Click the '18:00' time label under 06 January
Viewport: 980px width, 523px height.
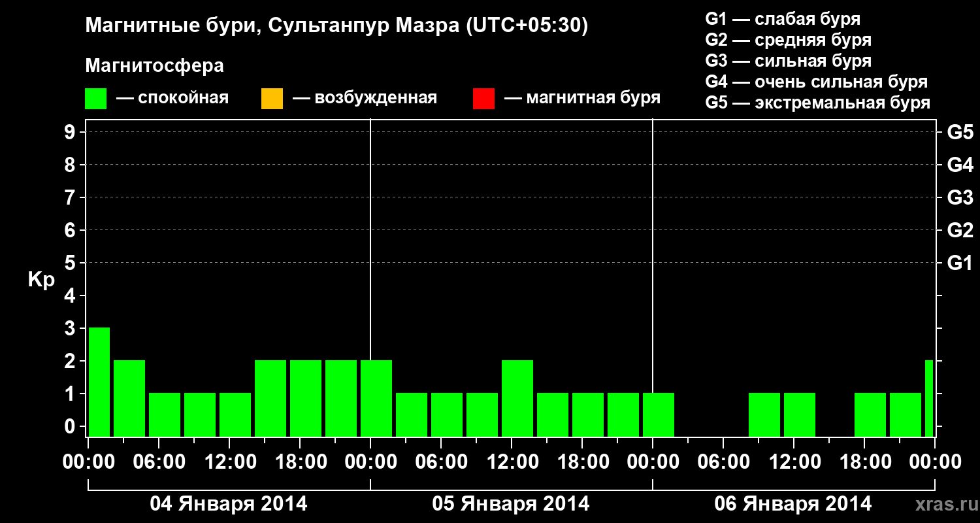point(866,462)
